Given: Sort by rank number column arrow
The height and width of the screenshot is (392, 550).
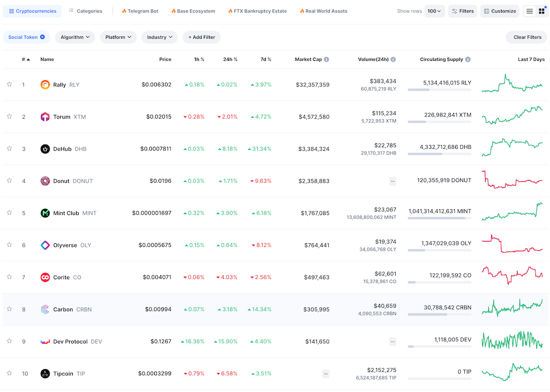Looking at the screenshot, I should click(29, 59).
